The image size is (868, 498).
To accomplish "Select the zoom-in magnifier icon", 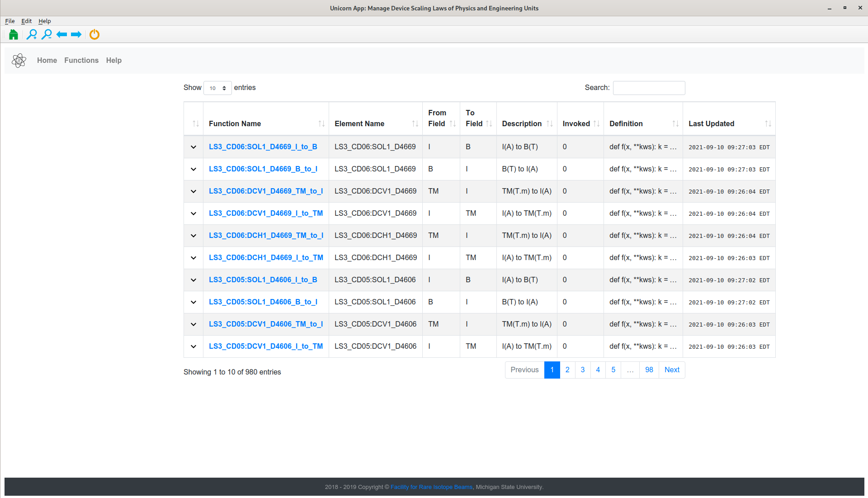I will tap(32, 34).
